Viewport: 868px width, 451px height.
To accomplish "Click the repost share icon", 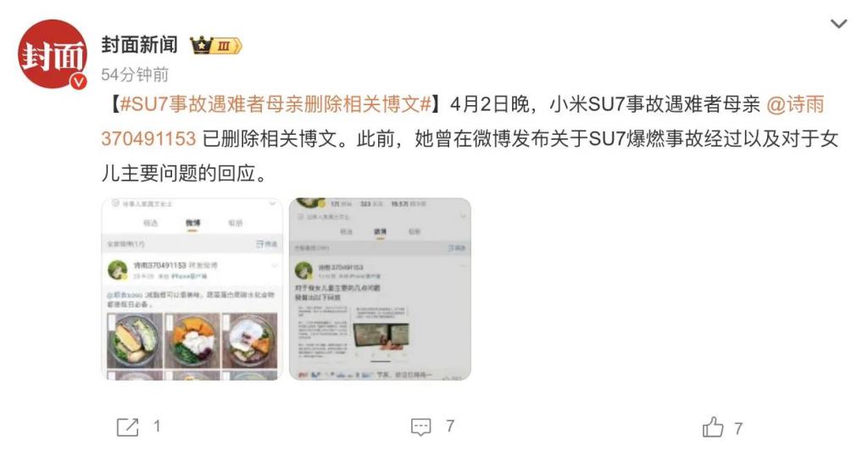I will [127, 426].
